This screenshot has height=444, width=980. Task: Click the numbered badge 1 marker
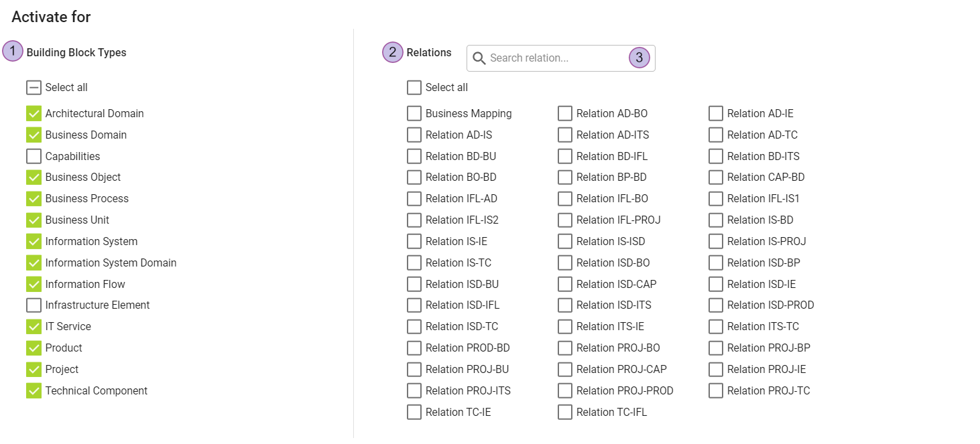tap(13, 51)
